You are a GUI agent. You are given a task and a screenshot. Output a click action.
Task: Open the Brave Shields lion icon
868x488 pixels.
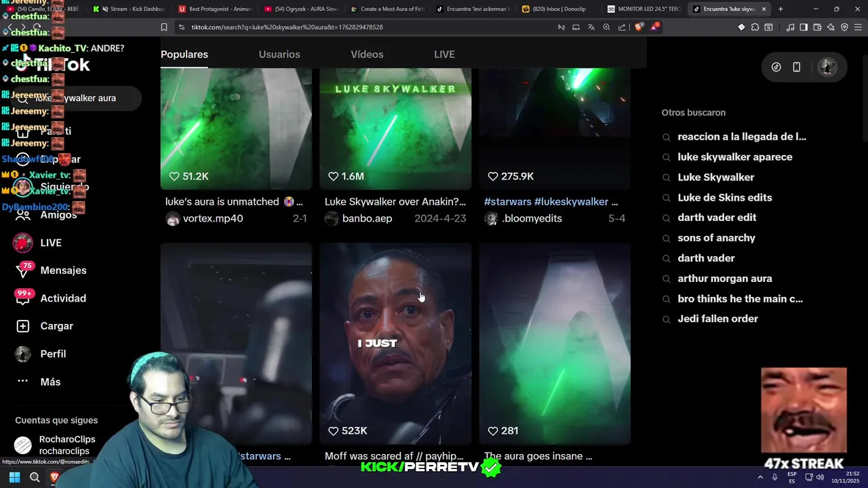coord(638,27)
